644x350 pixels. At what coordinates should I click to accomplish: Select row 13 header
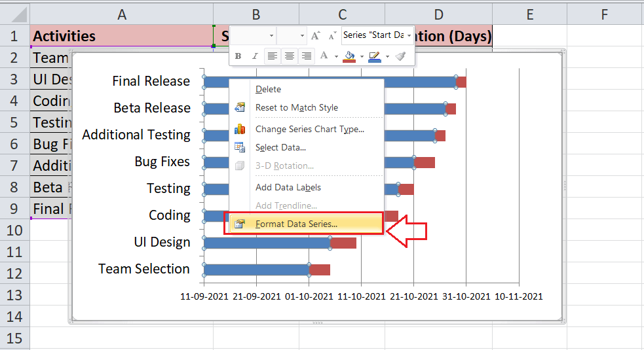[x=14, y=295]
